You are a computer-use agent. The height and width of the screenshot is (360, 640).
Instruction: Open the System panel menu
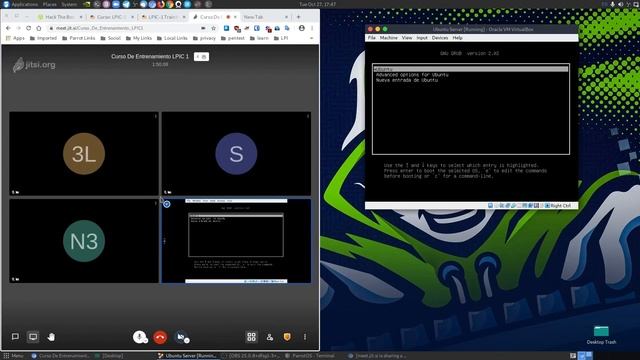[x=69, y=4]
